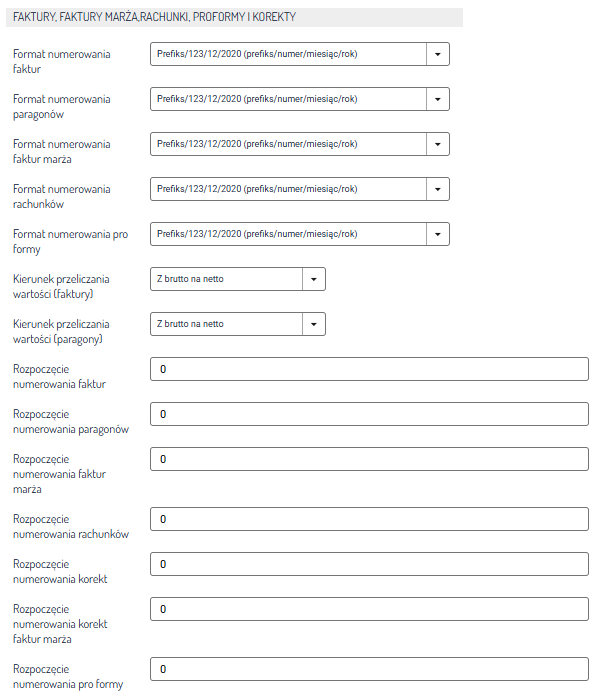Expand the pro forma numbering format dropdown
The height and width of the screenshot is (698, 603).
299,234
